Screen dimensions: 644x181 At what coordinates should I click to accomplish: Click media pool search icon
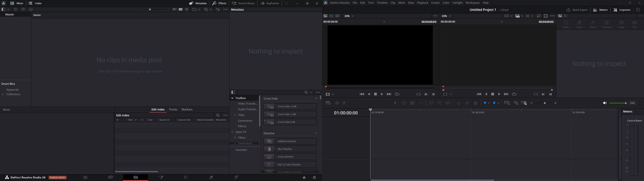(x=206, y=9)
